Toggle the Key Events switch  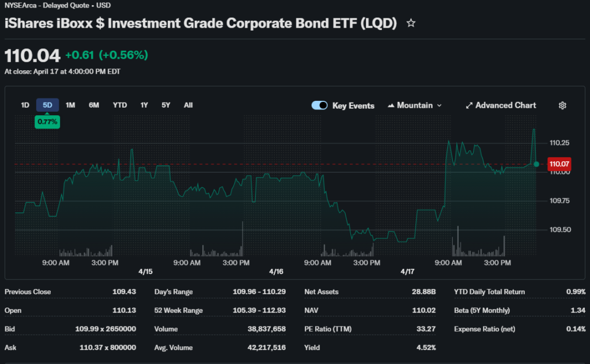coord(319,105)
